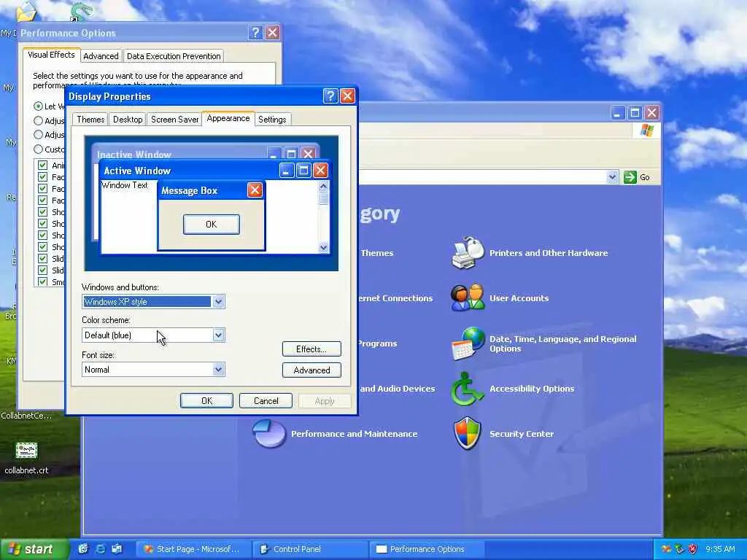Click OK in Display Properties
This screenshot has height=560, width=747.
click(x=206, y=401)
